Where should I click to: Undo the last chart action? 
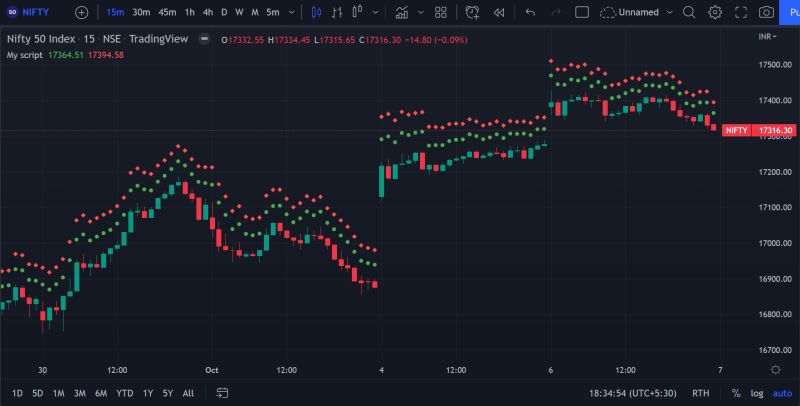[530, 12]
